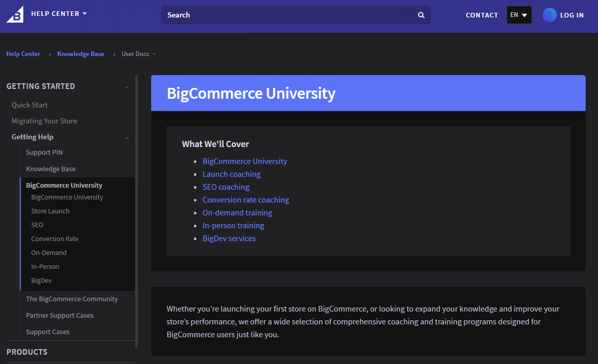Viewport: 598px width, 364px height.
Task: Select bold BigCommerce University sidebar heading
Action: [x=64, y=185]
